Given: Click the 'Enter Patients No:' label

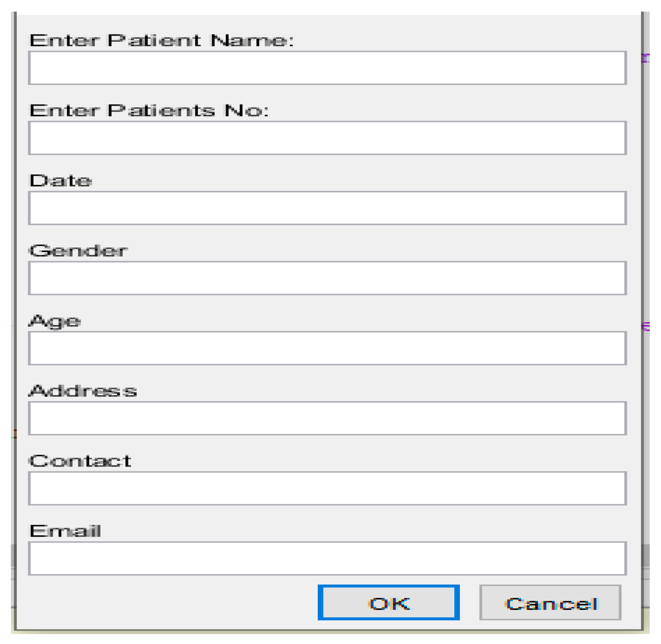Looking at the screenshot, I should [149, 111].
